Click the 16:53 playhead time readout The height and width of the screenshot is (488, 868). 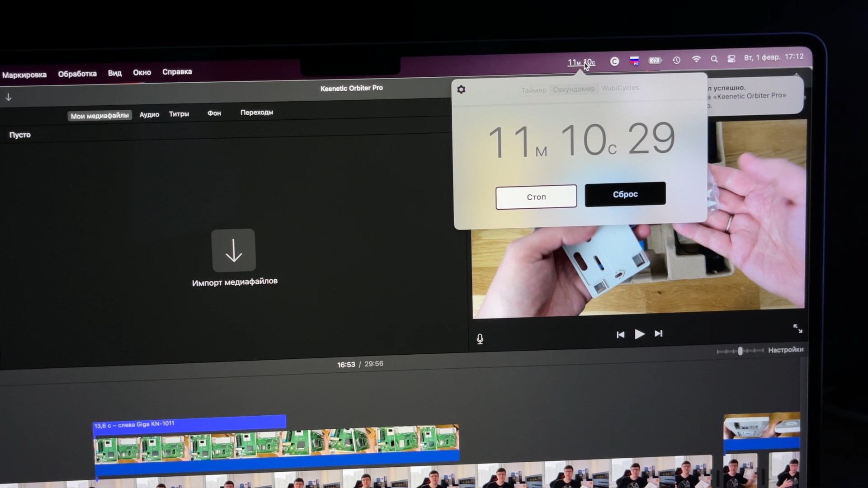346,365
